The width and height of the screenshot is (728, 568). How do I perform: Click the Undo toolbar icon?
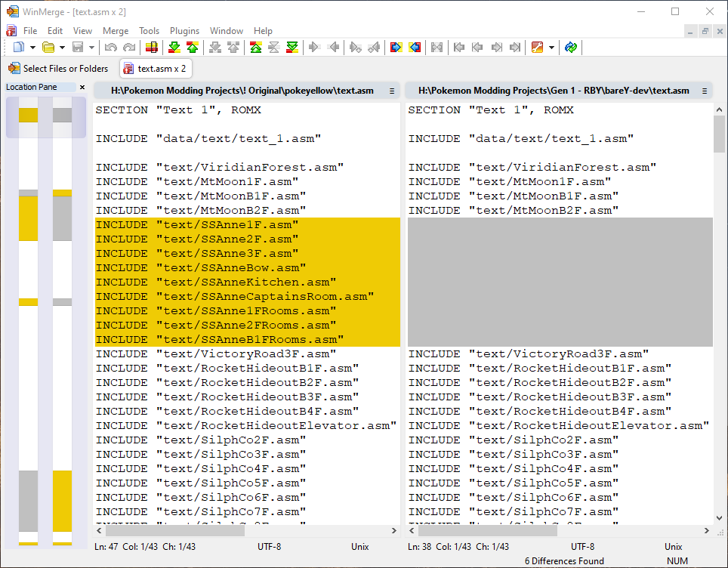pyautogui.click(x=110, y=47)
